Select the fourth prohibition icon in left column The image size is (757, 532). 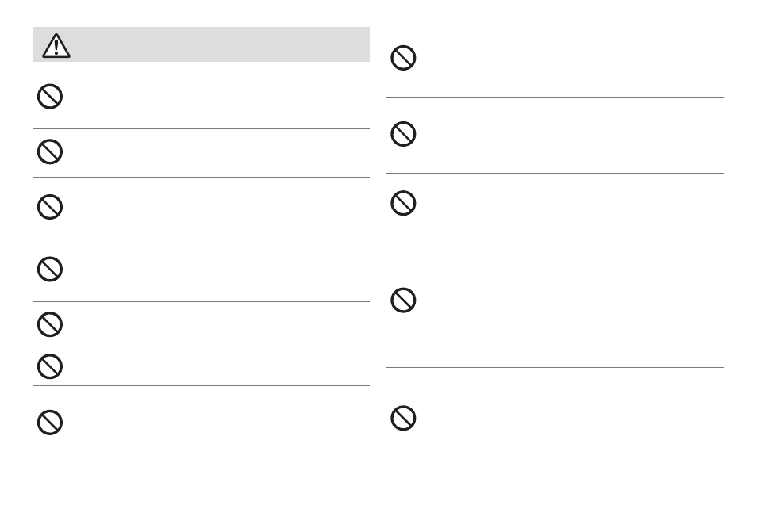coord(50,269)
